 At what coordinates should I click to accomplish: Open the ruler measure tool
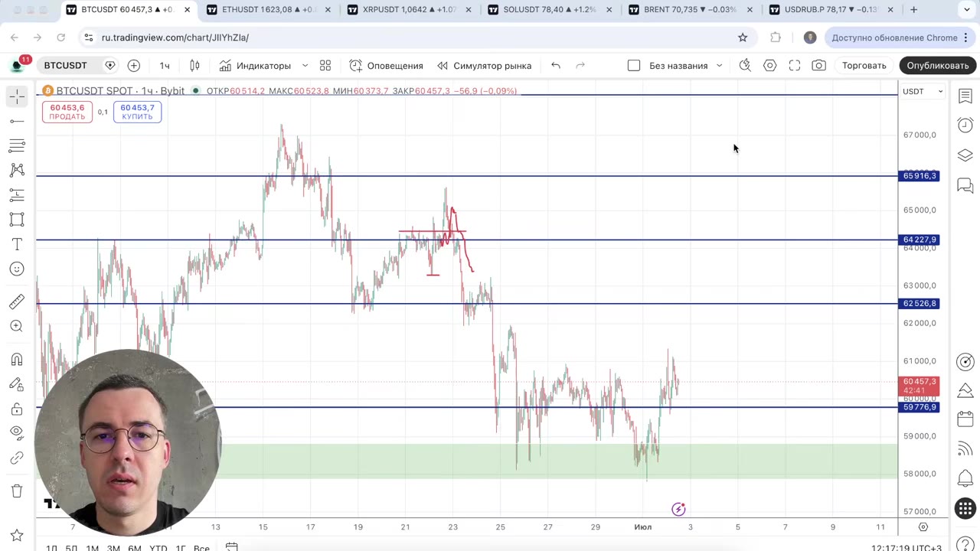[x=17, y=302]
